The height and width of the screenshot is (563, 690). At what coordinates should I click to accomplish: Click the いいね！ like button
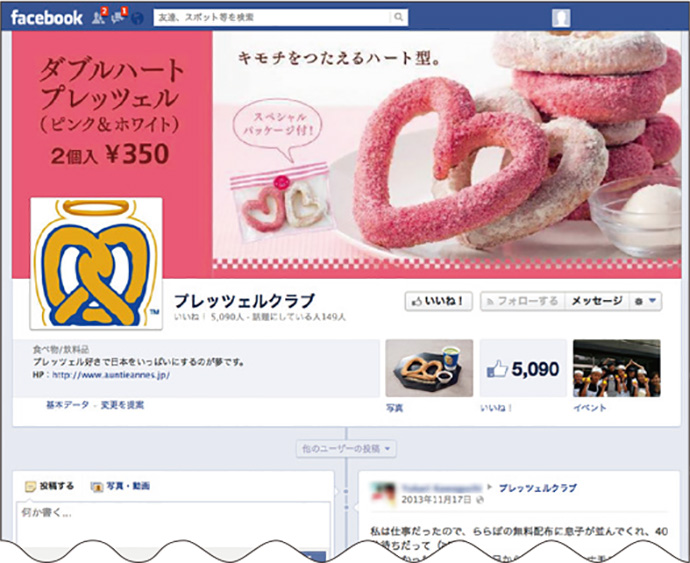[439, 302]
